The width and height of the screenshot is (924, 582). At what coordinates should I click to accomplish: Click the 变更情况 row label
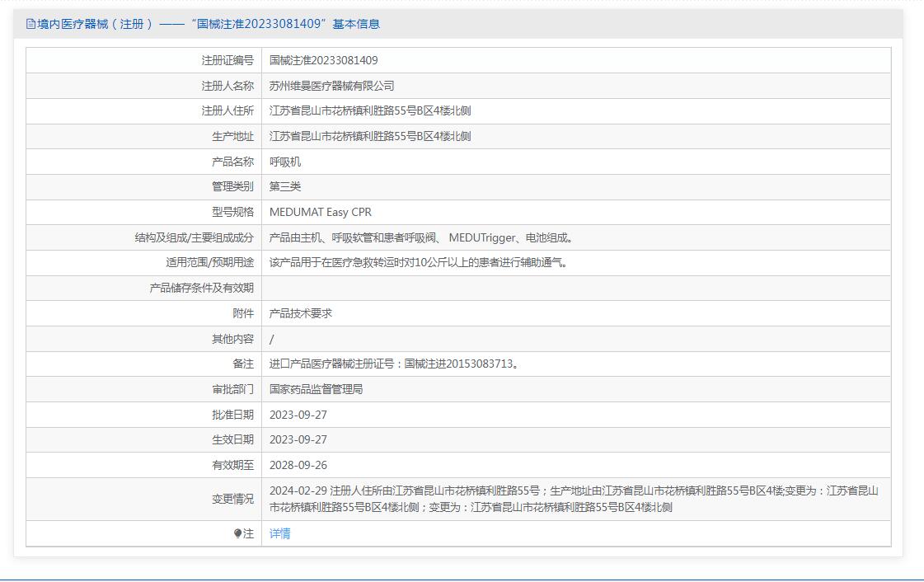pos(232,499)
